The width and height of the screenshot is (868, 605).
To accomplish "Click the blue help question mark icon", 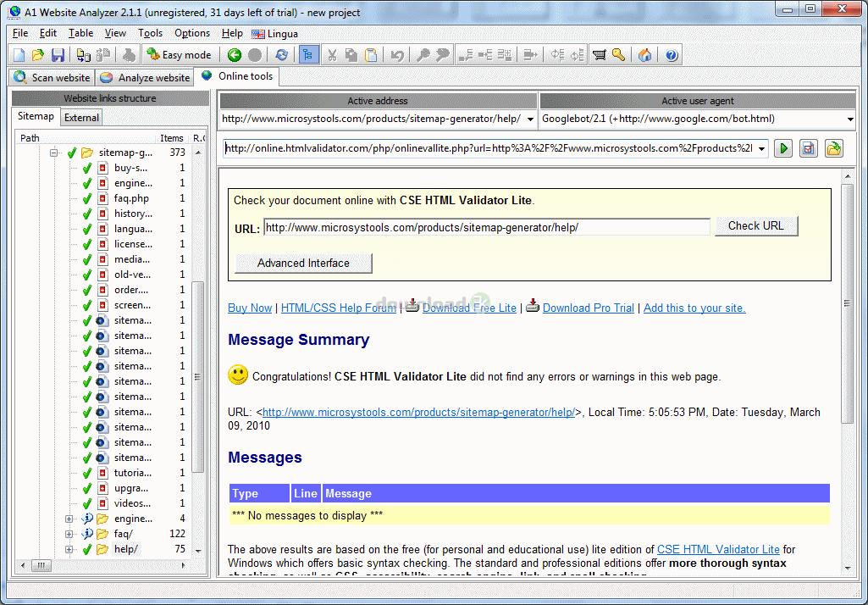I will 672,55.
